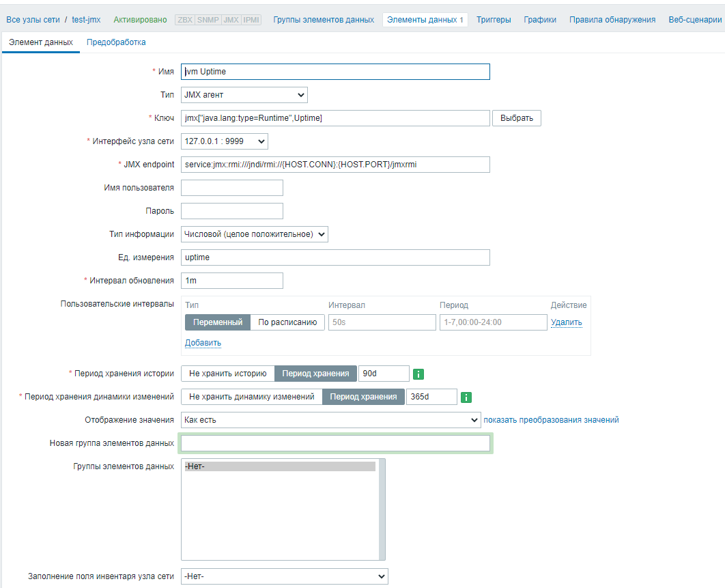Click the IPMI availability indicator
This screenshot has width=725, height=588.
[251, 20]
